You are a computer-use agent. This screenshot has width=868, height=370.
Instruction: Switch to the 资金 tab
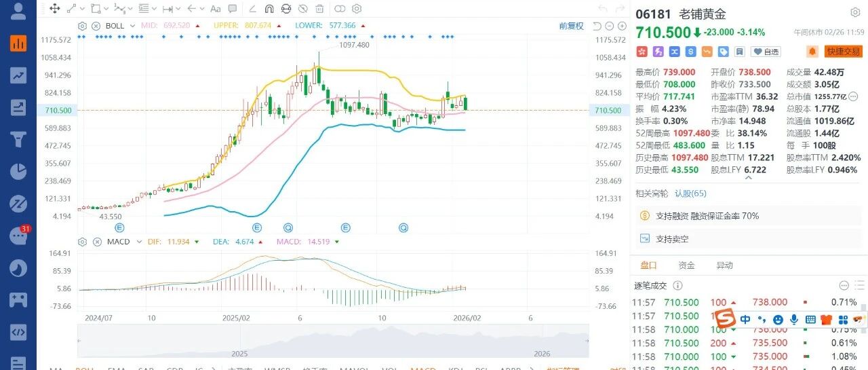[x=686, y=265]
